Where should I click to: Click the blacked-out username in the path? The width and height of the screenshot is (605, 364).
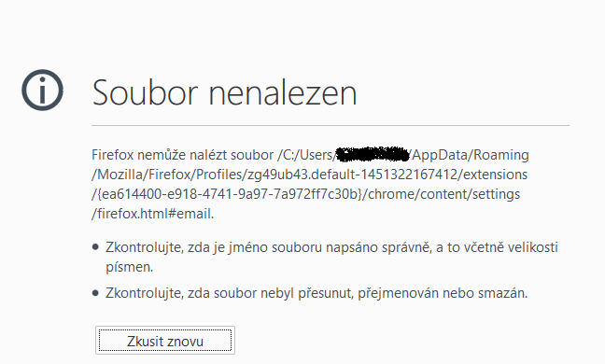[x=373, y=154]
